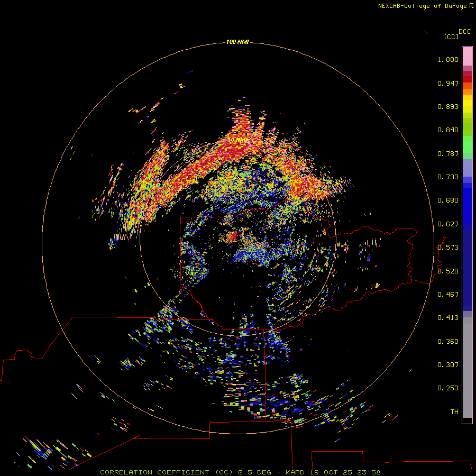
Task: Click the 0.787 legend value
Action: pyautogui.click(x=448, y=153)
